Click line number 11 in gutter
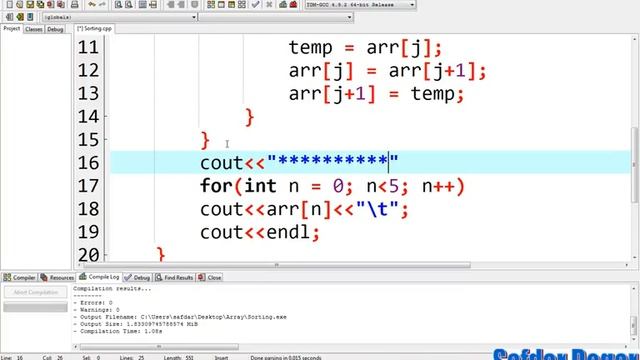Viewport: 640px width, 360px height. [89, 47]
